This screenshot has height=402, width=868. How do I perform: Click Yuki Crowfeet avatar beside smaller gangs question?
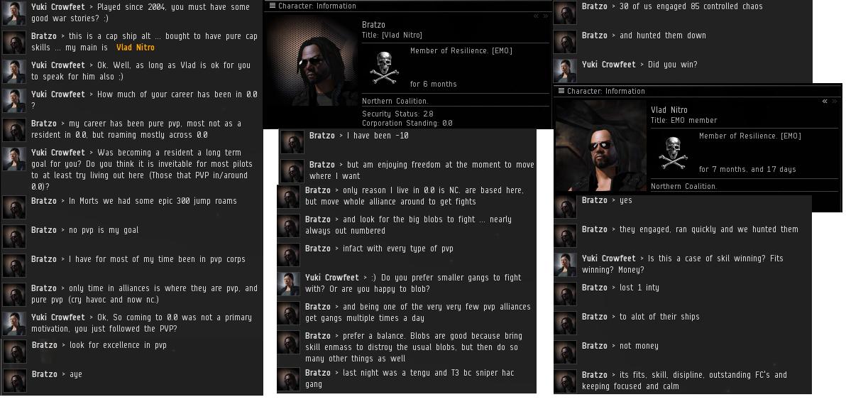pyautogui.click(x=288, y=284)
